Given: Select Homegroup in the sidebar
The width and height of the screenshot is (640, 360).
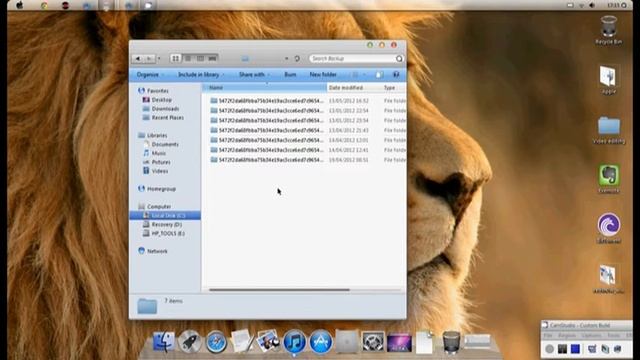Looking at the screenshot, I should [x=157, y=189].
